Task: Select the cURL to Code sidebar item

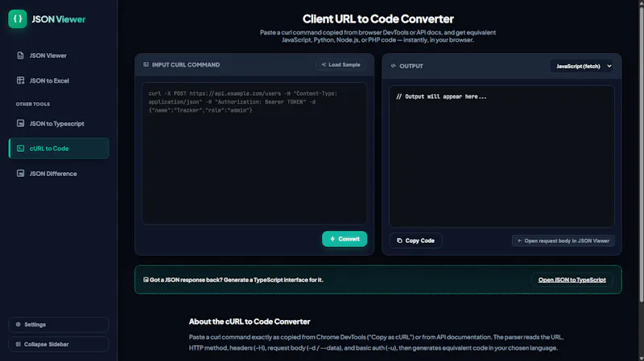Action: 58,149
